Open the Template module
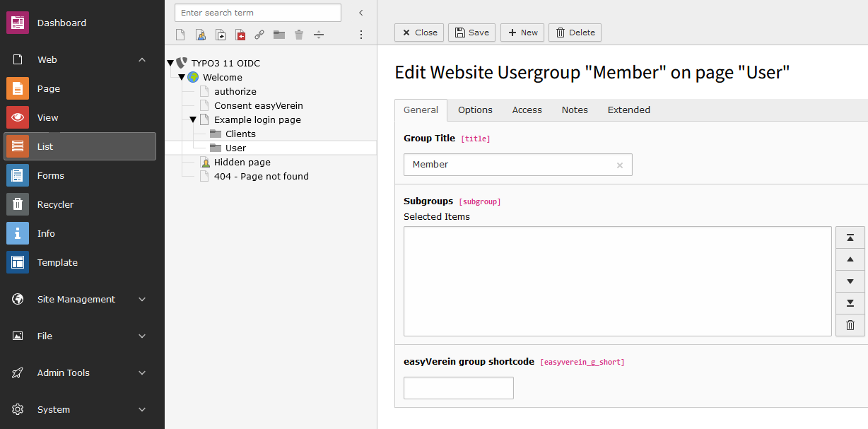 [79, 262]
